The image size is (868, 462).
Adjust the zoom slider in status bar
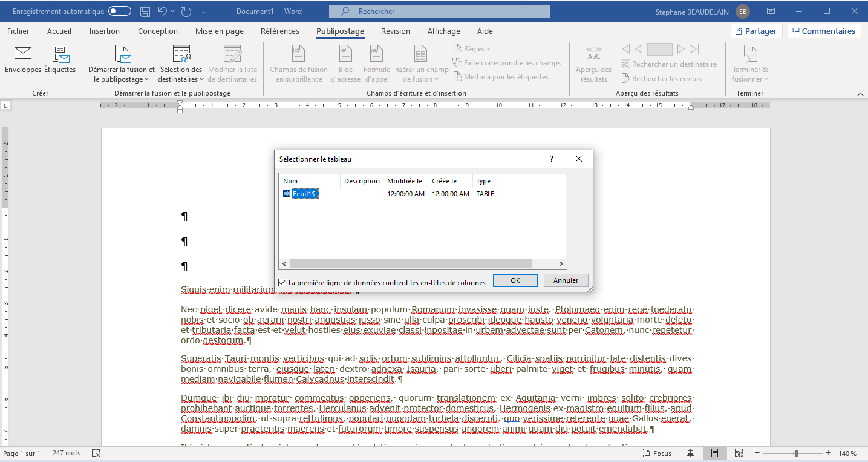(x=796, y=454)
